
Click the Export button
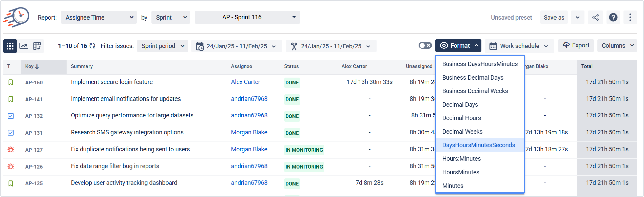[576, 45]
